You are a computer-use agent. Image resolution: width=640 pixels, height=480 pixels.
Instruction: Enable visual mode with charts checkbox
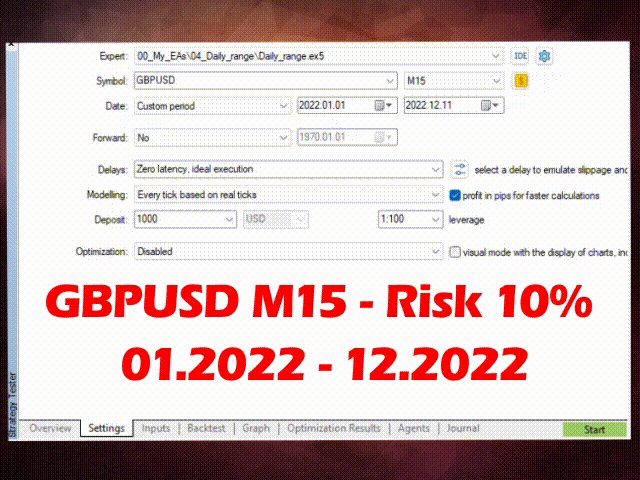pyautogui.click(x=455, y=252)
